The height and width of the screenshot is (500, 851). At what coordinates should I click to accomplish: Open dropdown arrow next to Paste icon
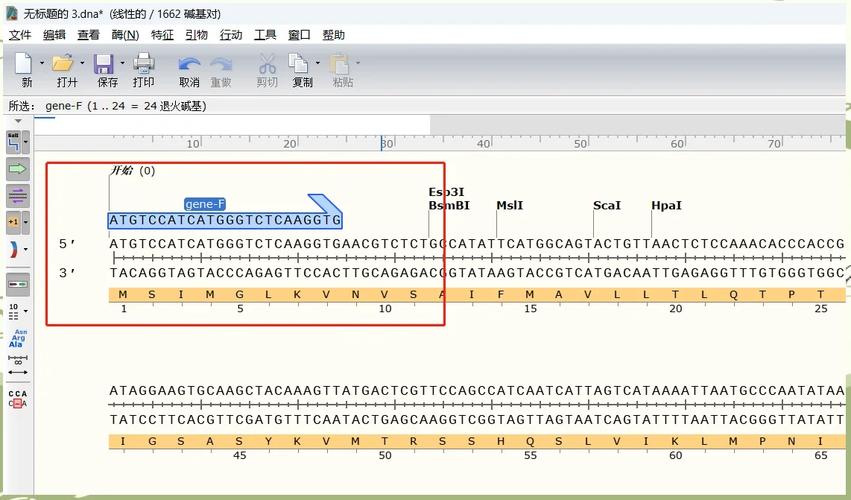click(358, 64)
